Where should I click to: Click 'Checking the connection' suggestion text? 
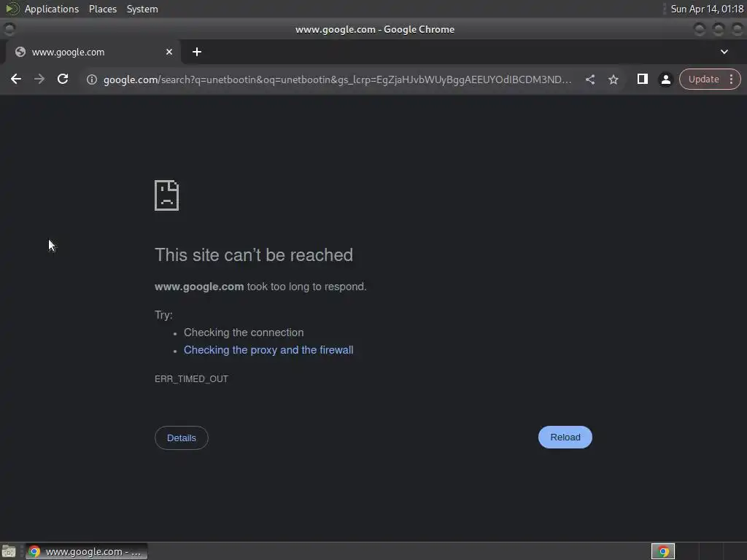244,332
